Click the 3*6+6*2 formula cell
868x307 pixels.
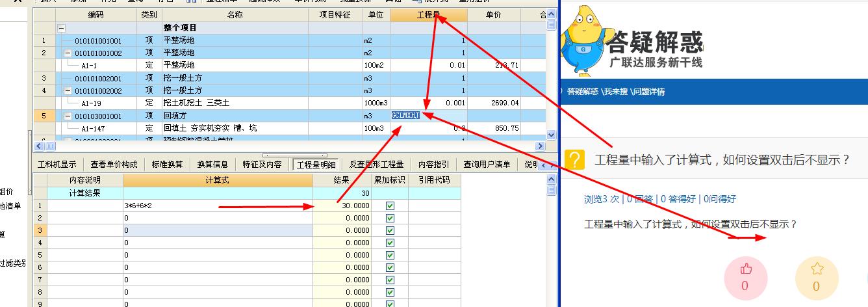pos(218,206)
